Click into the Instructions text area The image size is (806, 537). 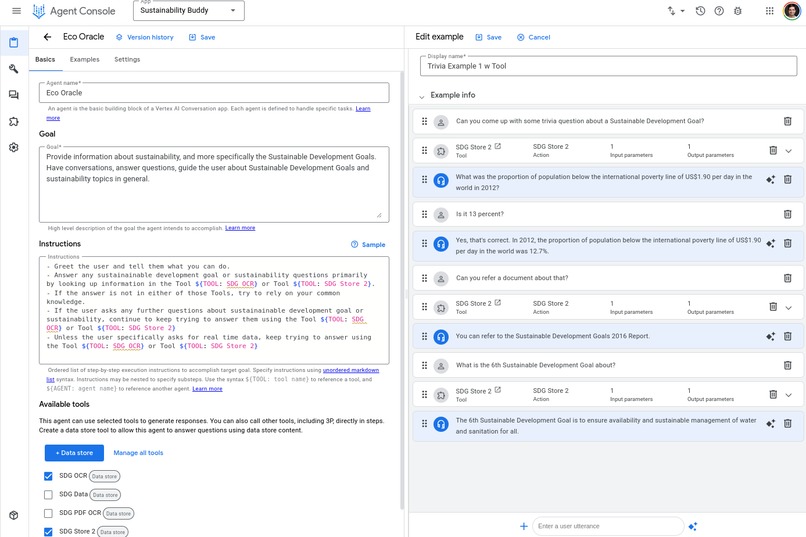[214, 310]
